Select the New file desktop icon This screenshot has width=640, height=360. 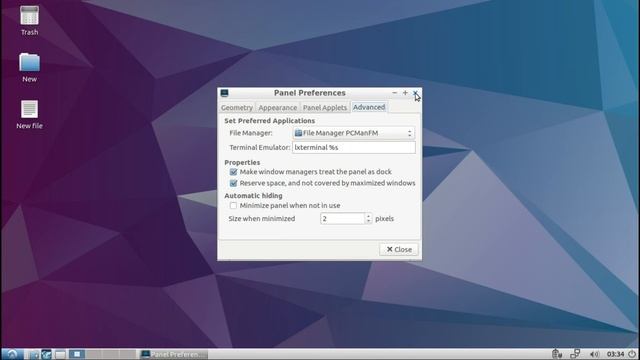click(29, 115)
